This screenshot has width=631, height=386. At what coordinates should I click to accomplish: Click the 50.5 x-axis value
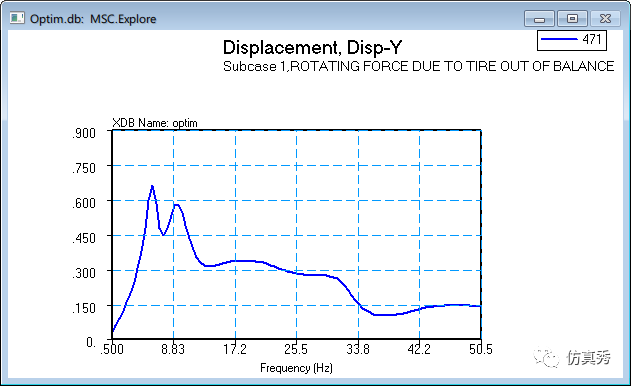pyautogui.click(x=481, y=349)
